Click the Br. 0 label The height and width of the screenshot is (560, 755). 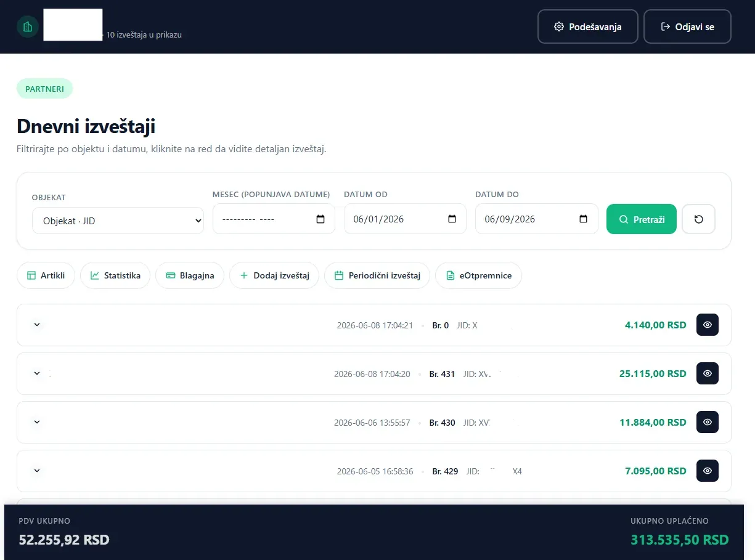(x=441, y=325)
